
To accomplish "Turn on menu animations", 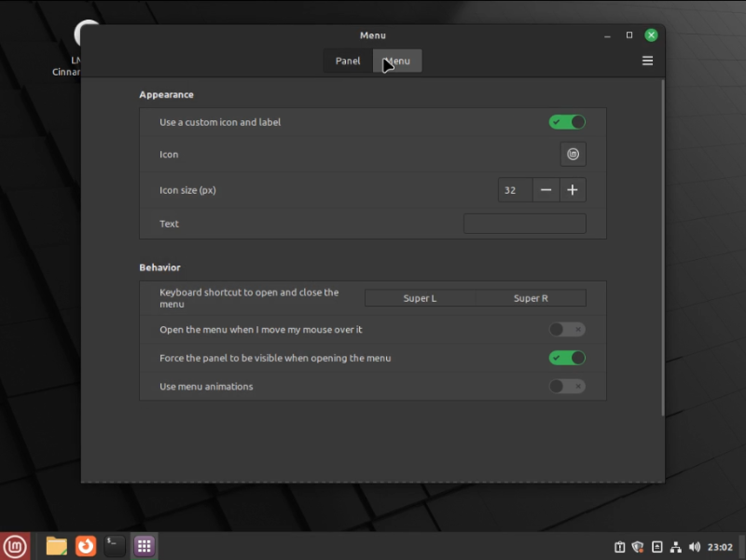I will (x=567, y=386).
